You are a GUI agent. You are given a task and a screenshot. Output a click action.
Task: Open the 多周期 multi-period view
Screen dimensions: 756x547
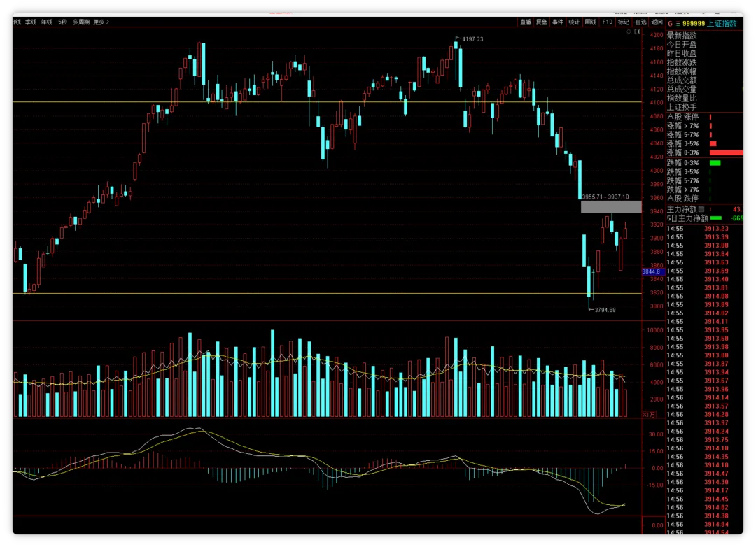pos(81,22)
